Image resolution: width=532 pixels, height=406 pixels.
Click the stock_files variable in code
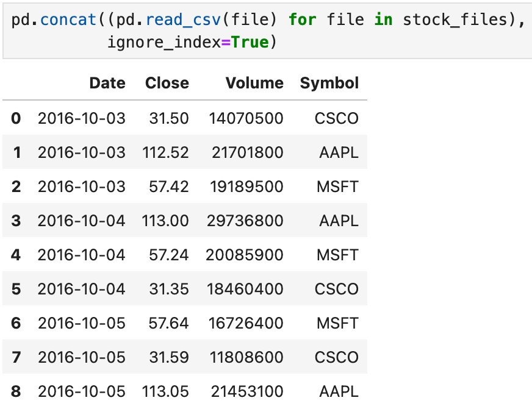pyautogui.click(x=455, y=20)
